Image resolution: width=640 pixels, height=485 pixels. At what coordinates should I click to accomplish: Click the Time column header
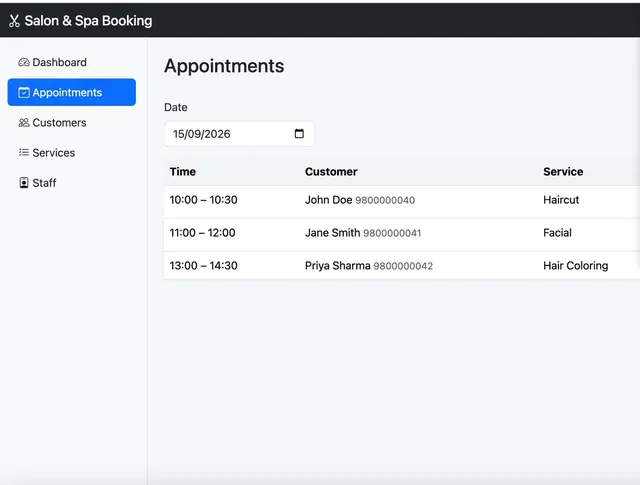coord(182,171)
